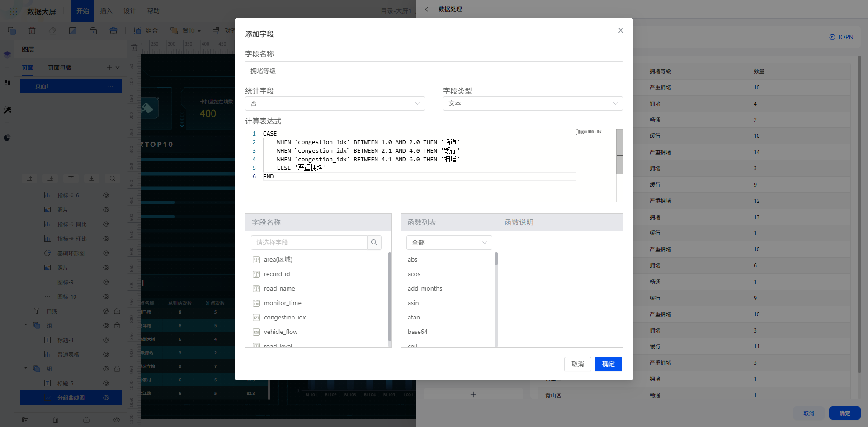Click the eraser icon in the toolbar

click(52, 31)
